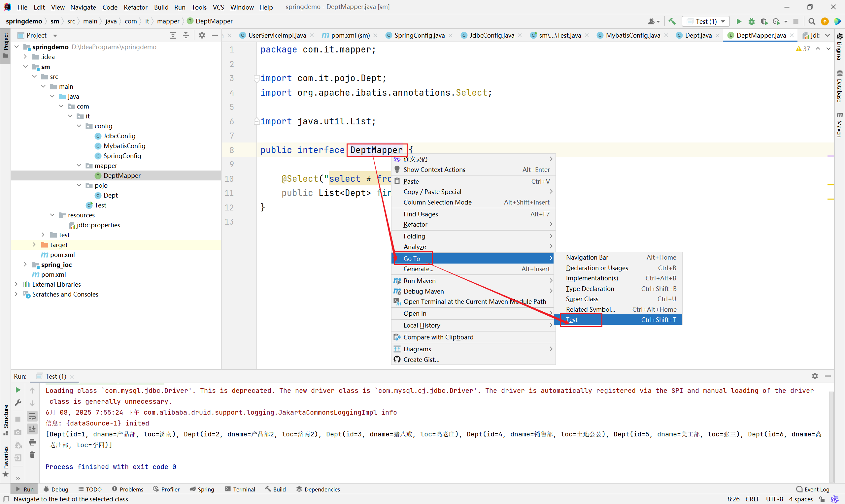Run with Coverage from the toolbar
845x504 pixels.
click(x=764, y=21)
